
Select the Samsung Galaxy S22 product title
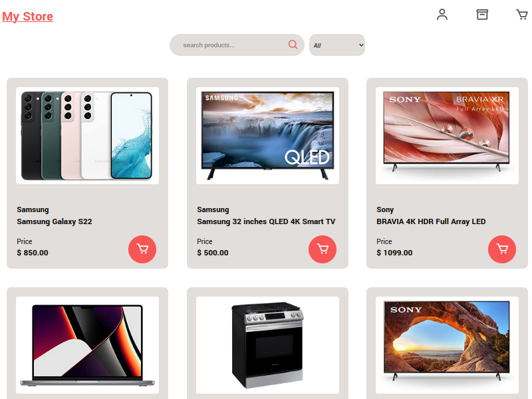coord(55,221)
